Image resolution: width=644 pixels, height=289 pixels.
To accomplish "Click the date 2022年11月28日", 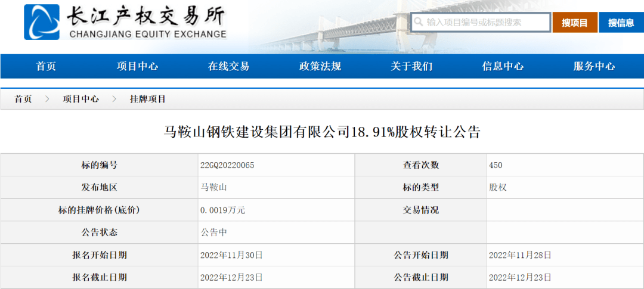I will (x=520, y=255).
